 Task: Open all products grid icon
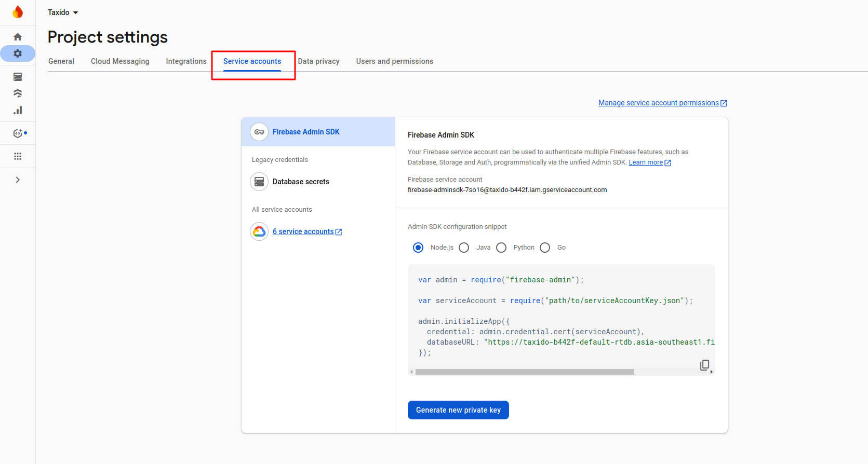pos(18,156)
